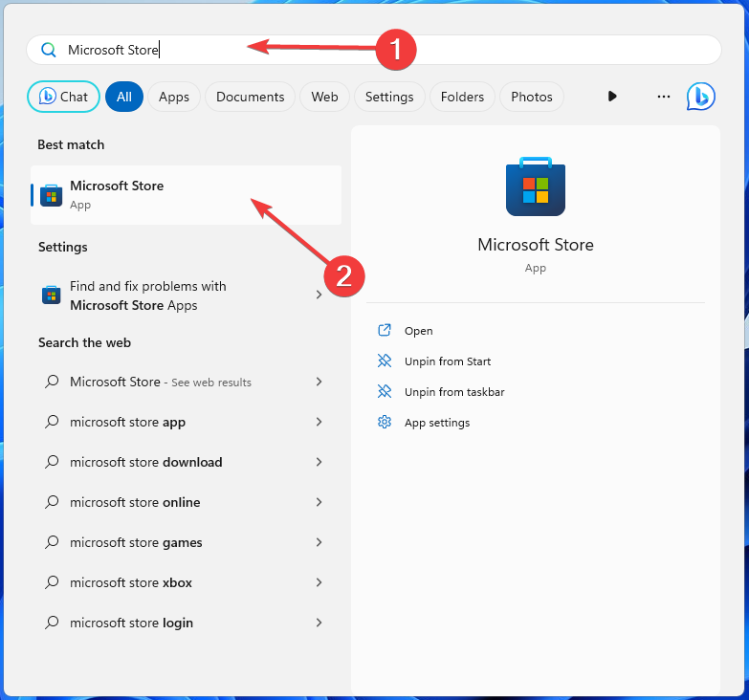The height and width of the screenshot is (700, 749).
Task: Select the Photos filter tab
Action: click(x=532, y=97)
